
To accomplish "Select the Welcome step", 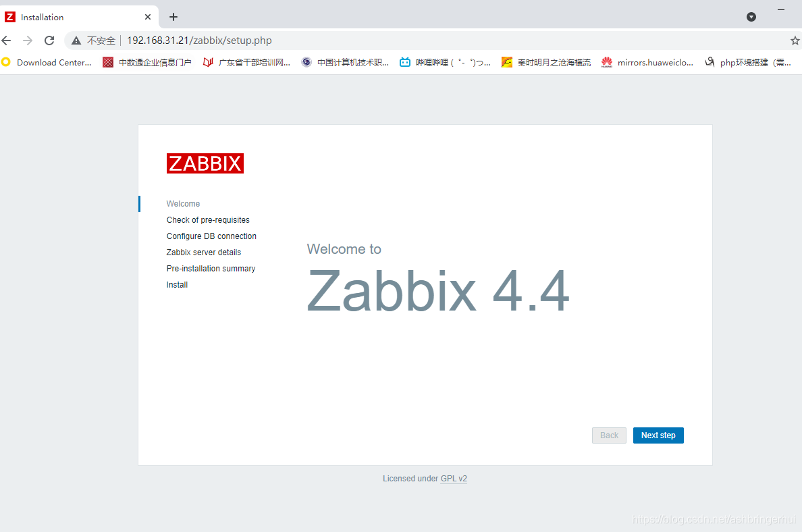I will [183, 204].
